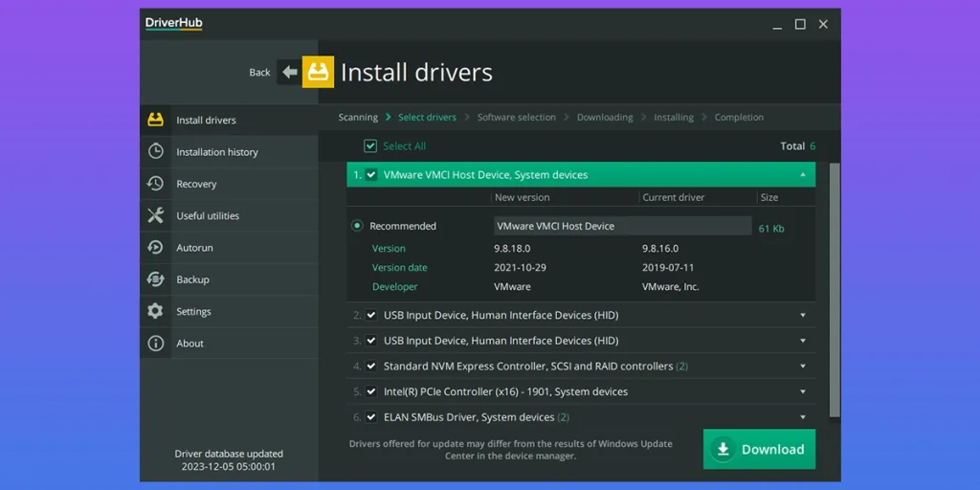980x490 pixels.
Task: Expand Standard NVM Express Controller row
Action: [x=802, y=367]
